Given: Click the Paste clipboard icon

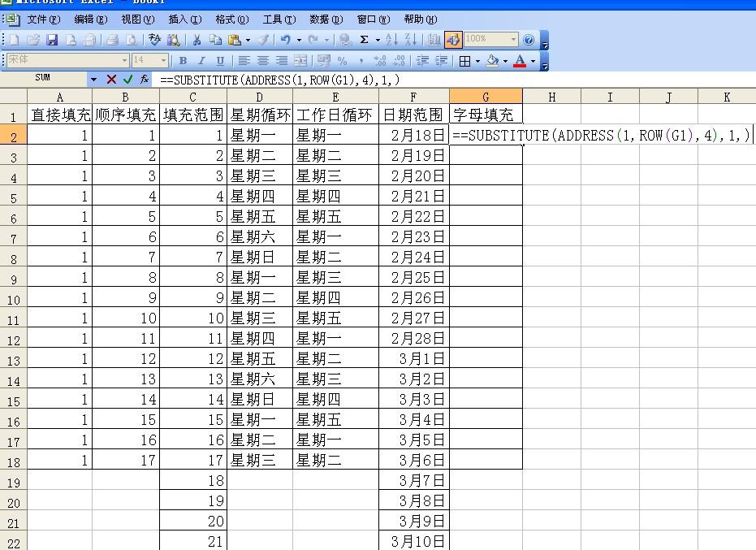Looking at the screenshot, I should point(235,40).
